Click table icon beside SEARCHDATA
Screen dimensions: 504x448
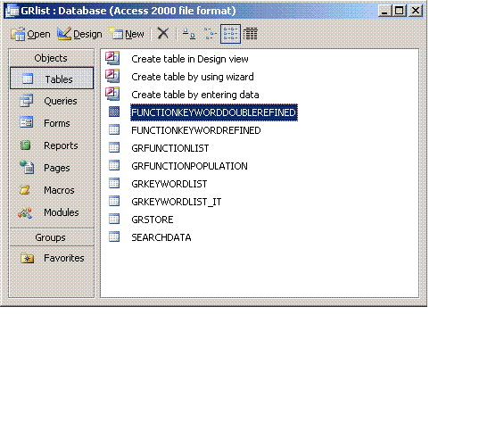(114, 236)
